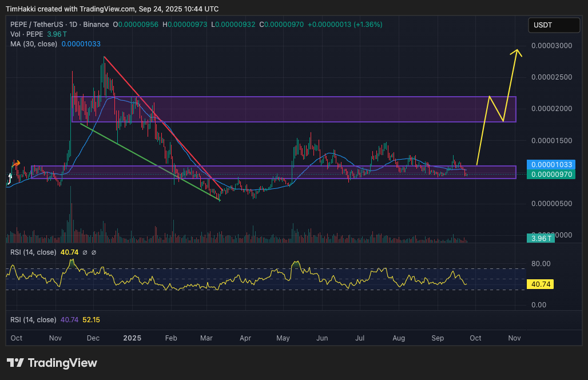Open the MA (30, close) indicator legend
Image resolution: width=588 pixels, height=380 pixels.
(x=34, y=44)
